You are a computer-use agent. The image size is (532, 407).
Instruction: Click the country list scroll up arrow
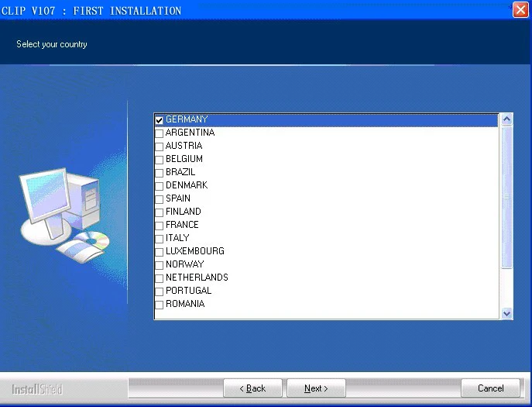point(506,119)
